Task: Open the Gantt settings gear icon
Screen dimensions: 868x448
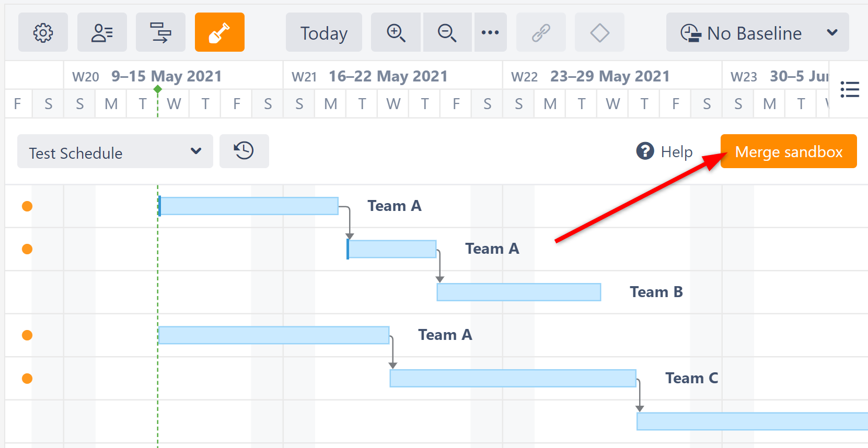Action: (x=43, y=32)
